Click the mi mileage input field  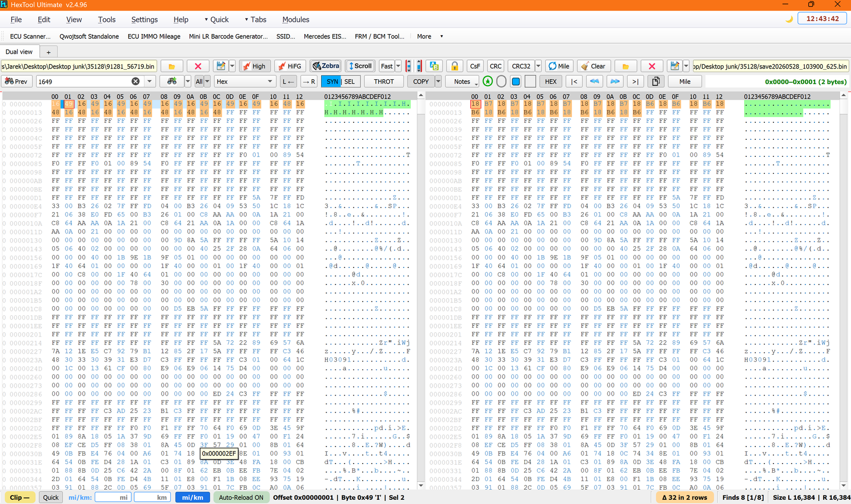coord(113,498)
